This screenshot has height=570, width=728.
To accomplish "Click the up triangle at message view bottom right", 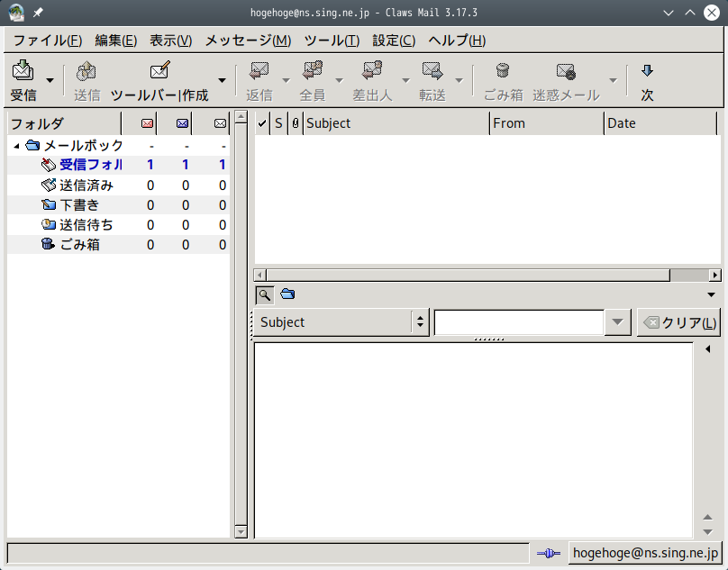I will pyautogui.click(x=707, y=517).
